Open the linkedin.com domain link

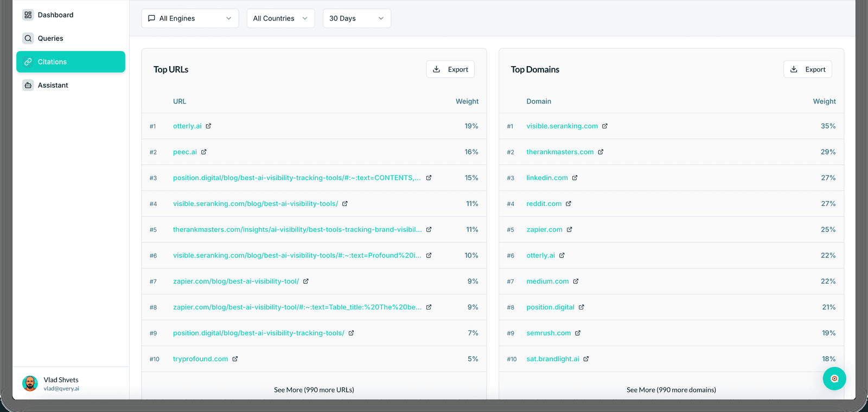[547, 178]
